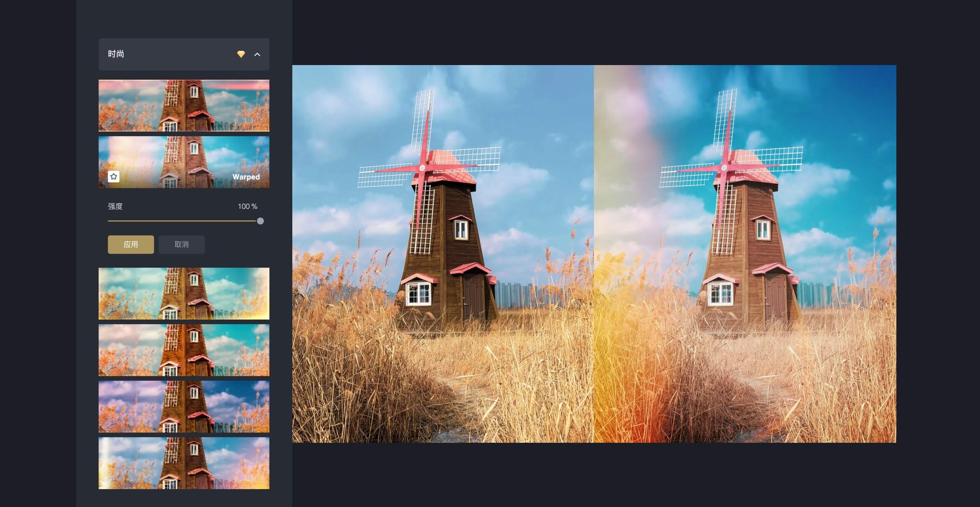Expand the chevron next to 时尚 label
This screenshot has height=507, width=980.
[x=257, y=55]
